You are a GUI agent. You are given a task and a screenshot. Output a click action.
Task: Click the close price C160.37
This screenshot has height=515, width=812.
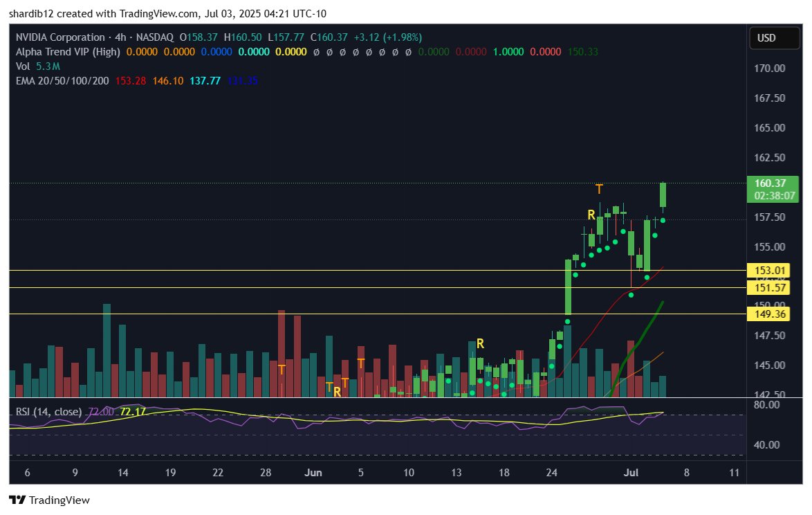pyautogui.click(x=329, y=37)
